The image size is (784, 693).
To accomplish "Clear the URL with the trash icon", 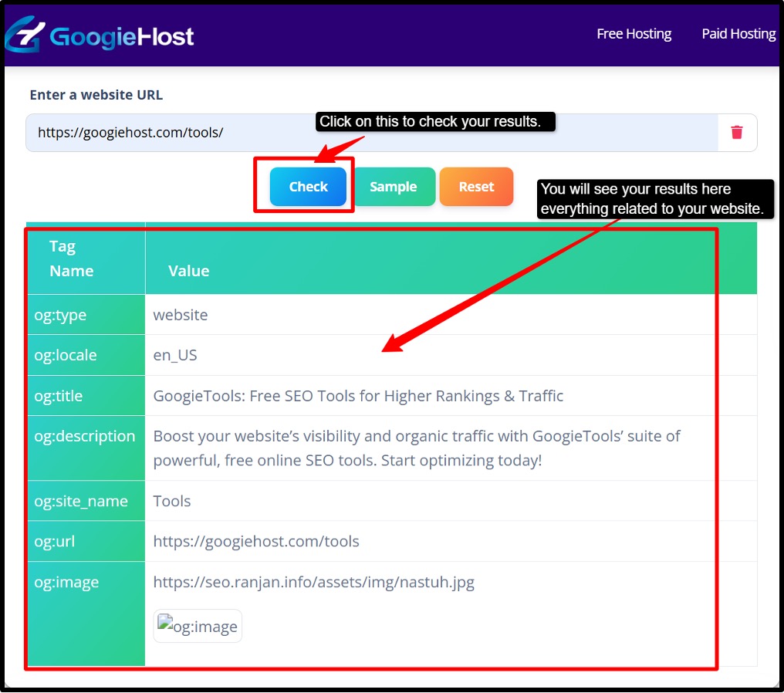I will click(x=736, y=133).
